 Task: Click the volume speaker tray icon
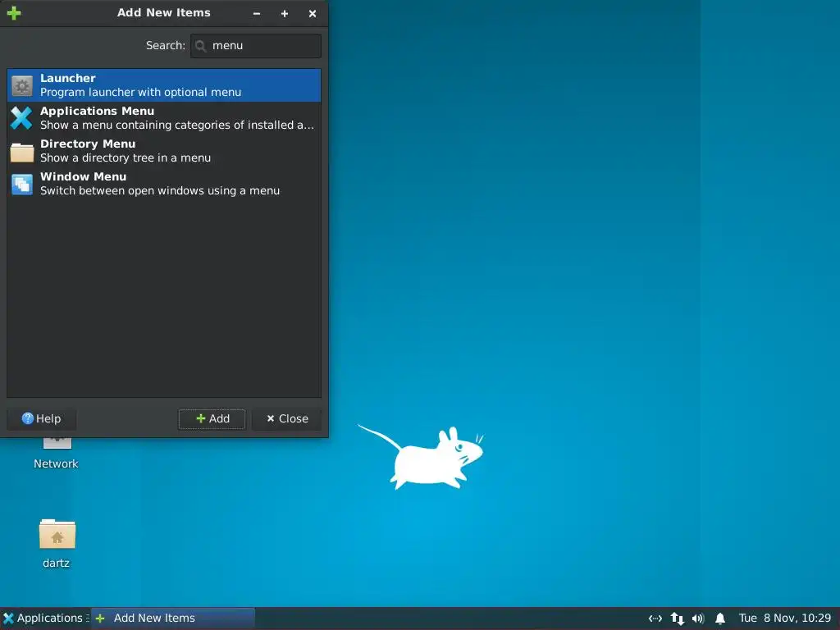click(x=698, y=619)
